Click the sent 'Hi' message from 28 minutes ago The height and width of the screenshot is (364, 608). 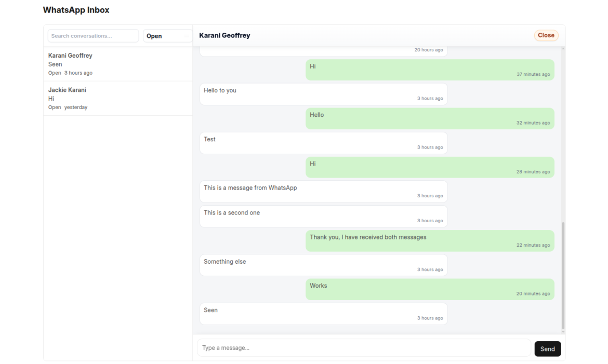click(430, 167)
